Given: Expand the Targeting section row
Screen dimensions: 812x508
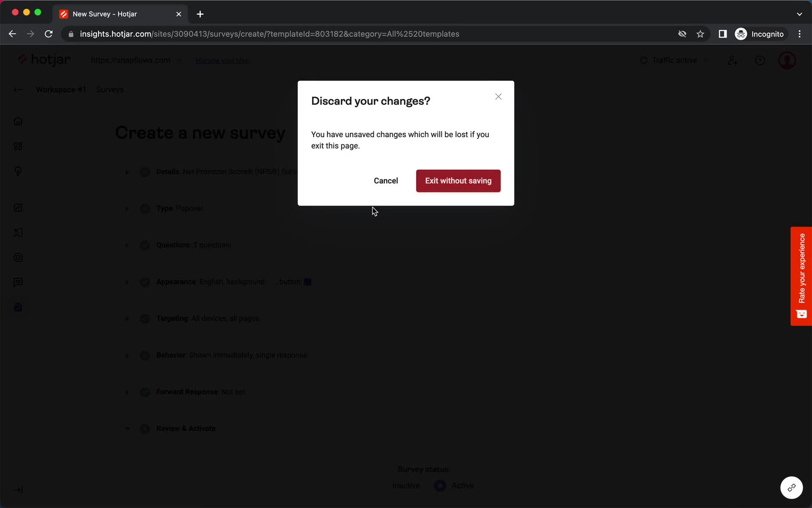Looking at the screenshot, I should (x=126, y=318).
